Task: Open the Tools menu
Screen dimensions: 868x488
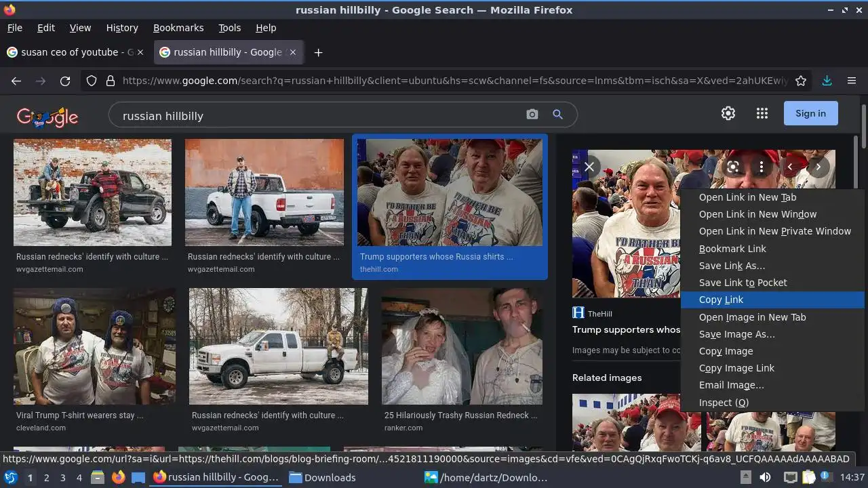Action: [x=230, y=28]
